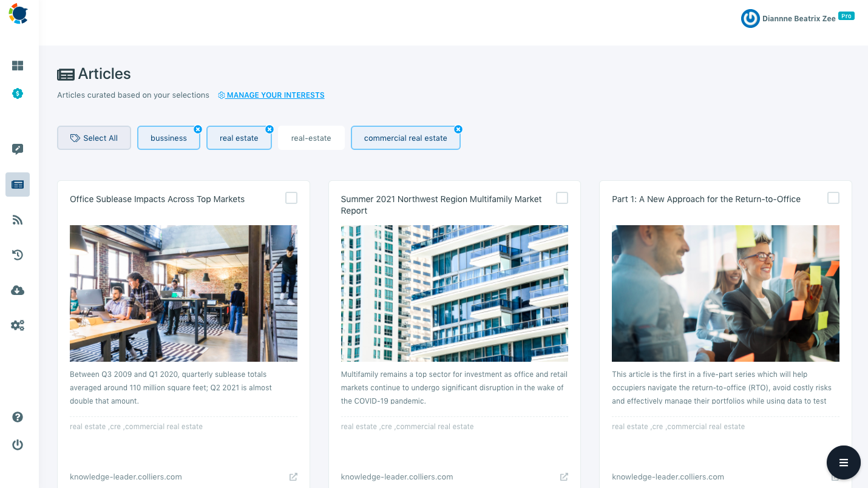Log out using the power icon
Image resolution: width=868 pixels, height=488 pixels.
[18, 444]
